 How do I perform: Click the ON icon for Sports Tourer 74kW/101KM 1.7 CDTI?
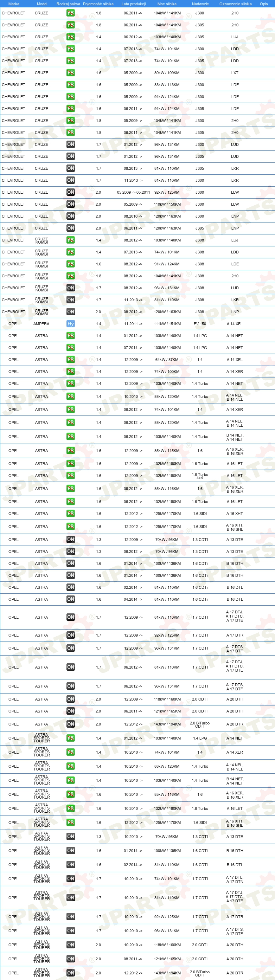(70, 879)
